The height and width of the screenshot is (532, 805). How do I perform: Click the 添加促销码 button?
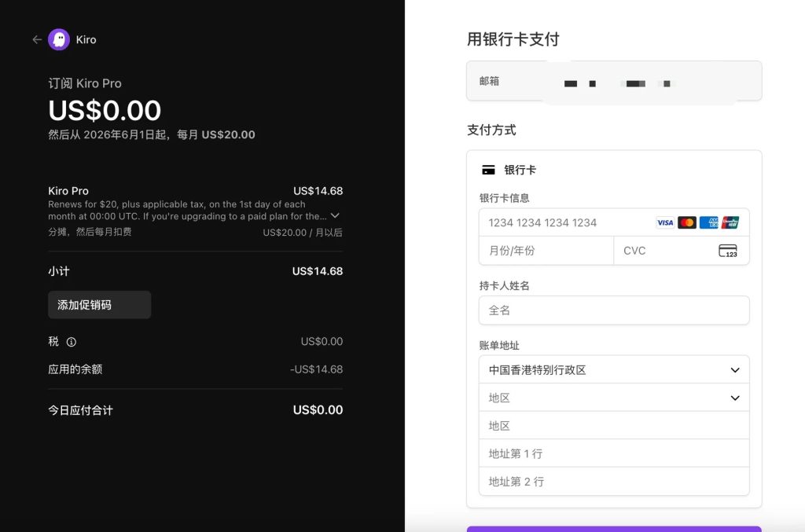(100, 305)
